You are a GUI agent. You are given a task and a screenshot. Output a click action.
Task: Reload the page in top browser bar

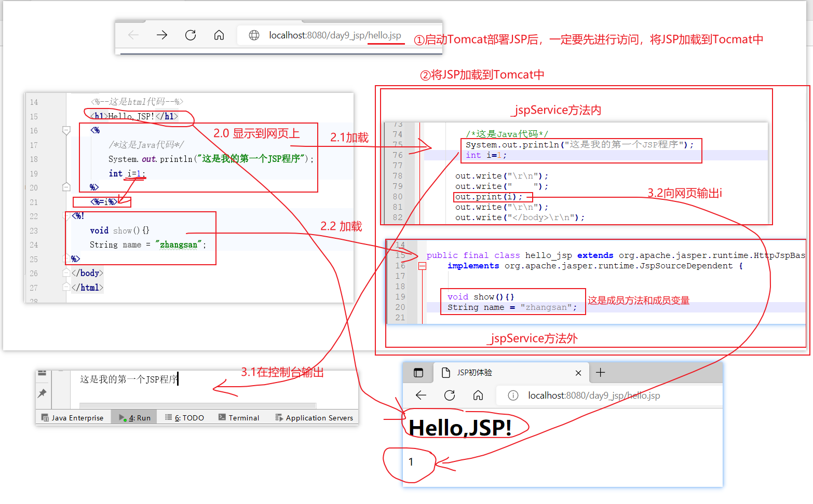(x=191, y=35)
